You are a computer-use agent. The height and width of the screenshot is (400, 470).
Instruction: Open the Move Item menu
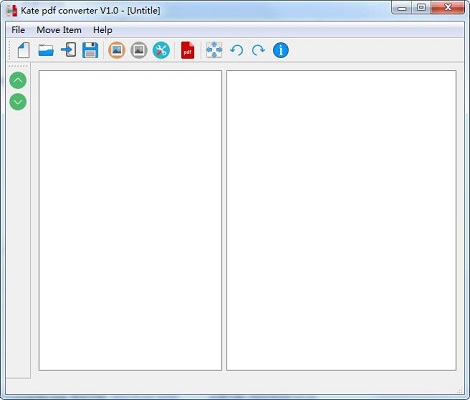(x=59, y=30)
